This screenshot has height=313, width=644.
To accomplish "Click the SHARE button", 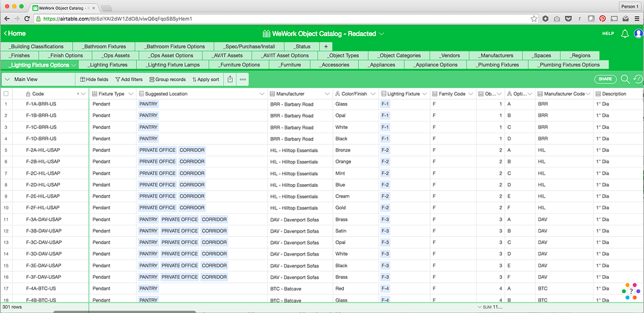I will point(605,79).
